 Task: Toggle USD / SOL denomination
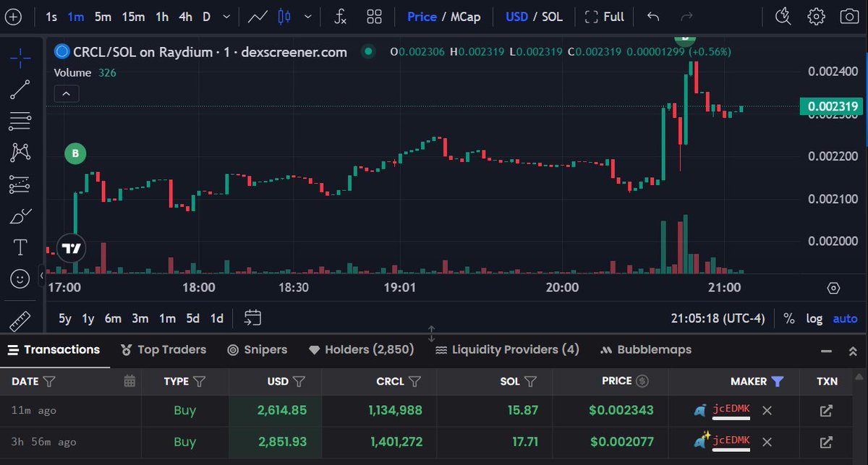pos(534,17)
